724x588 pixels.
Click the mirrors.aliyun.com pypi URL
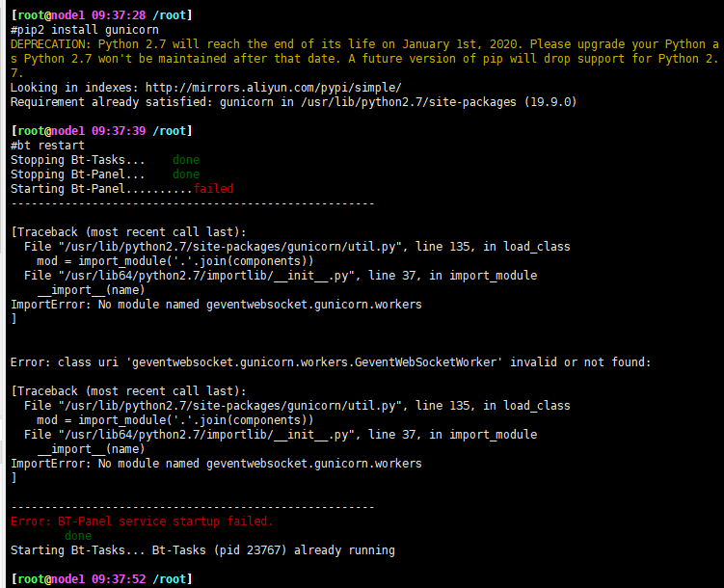pos(274,88)
